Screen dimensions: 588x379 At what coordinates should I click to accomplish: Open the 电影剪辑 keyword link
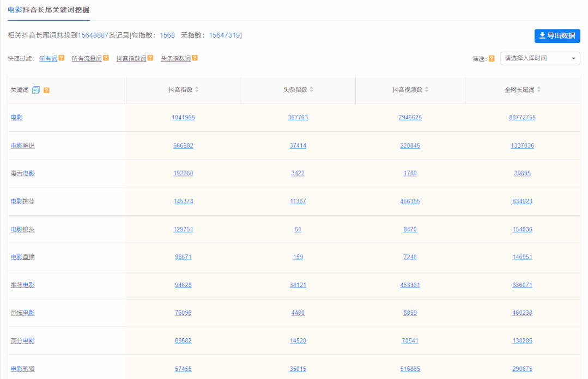pyautogui.click(x=22, y=369)
